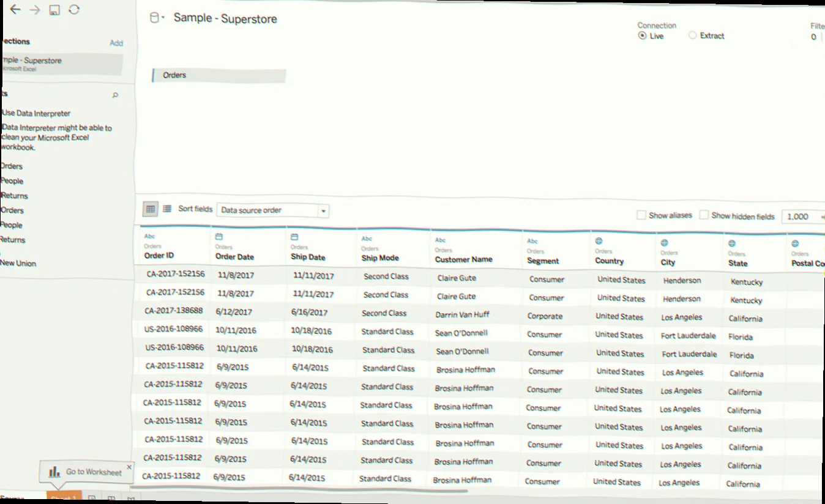Select the Live connection radio button

[x=642, y=35]
